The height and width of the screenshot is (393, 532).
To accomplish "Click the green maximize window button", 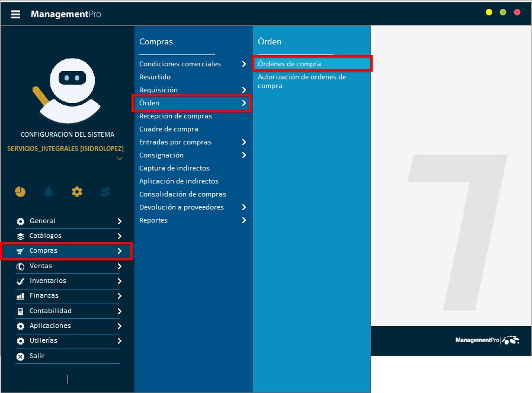I will pos(503,12).
